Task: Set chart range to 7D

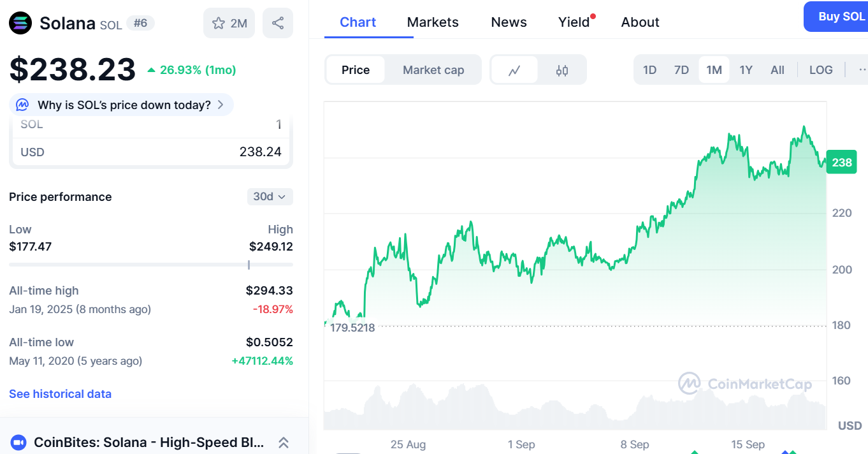Action: pos(681,70)
